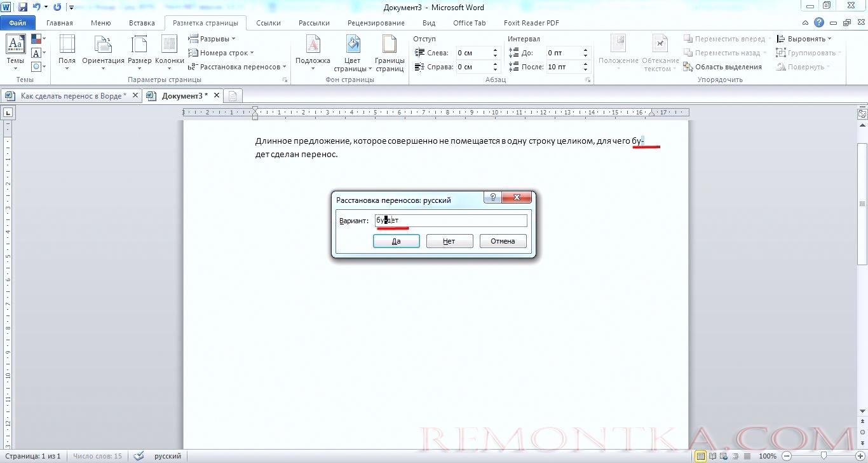868x463 pixels.
Task: Launch the Абзац paragraph dialog launcher
Action: [x=589, y=80]
